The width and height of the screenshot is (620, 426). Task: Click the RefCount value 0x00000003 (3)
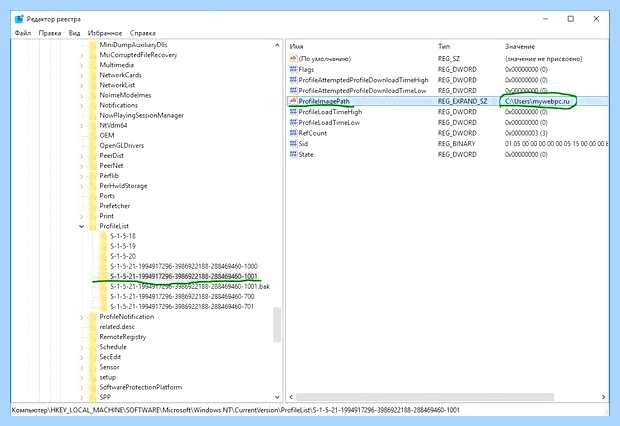tap(526, 133)
